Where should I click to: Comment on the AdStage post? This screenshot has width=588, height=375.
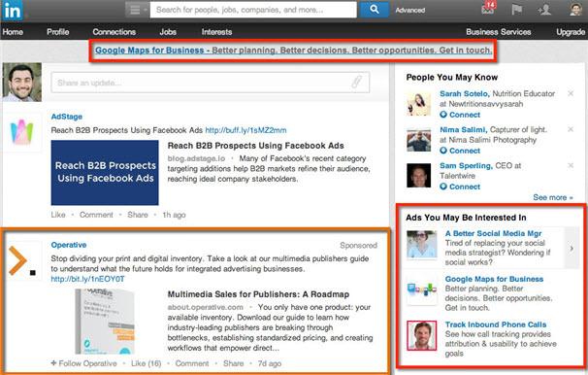96,215
